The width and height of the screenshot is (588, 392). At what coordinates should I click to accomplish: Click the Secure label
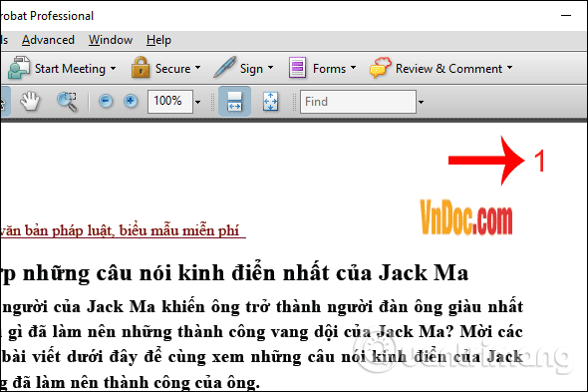click(172, 69)
